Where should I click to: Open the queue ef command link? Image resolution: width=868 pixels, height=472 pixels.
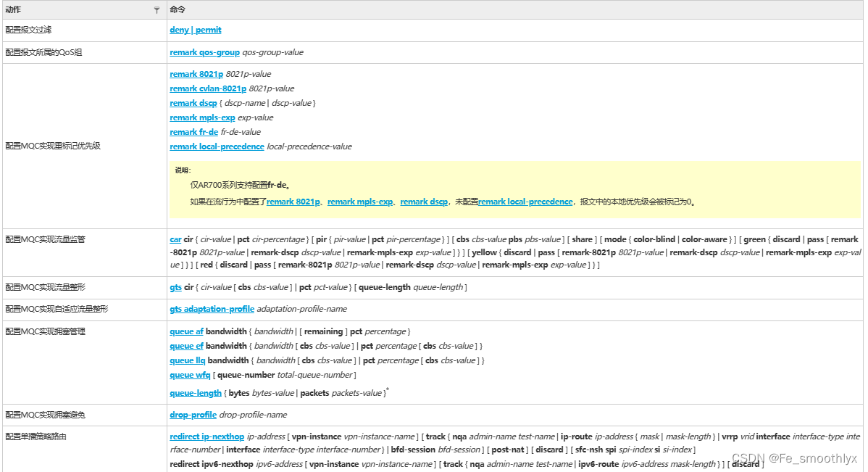(186, 346)
